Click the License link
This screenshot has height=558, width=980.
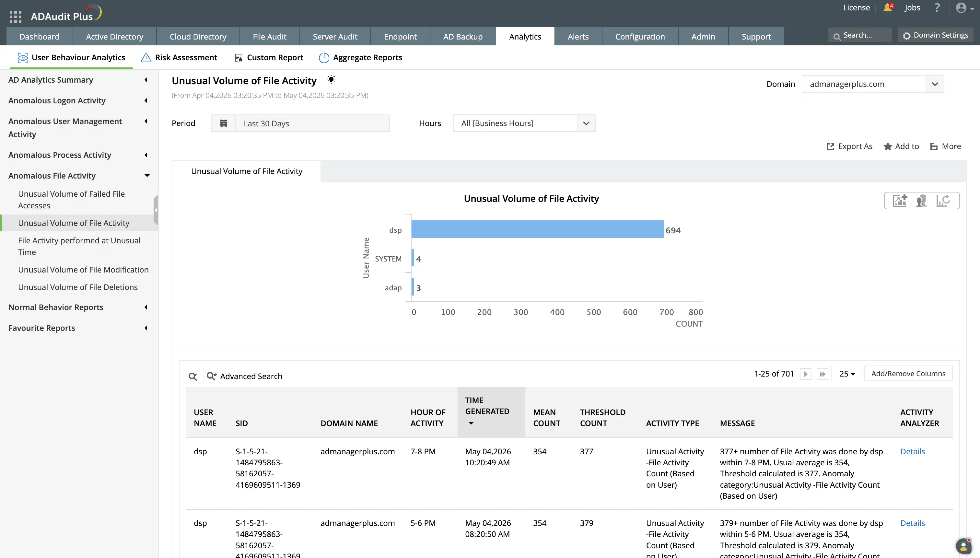856,8
